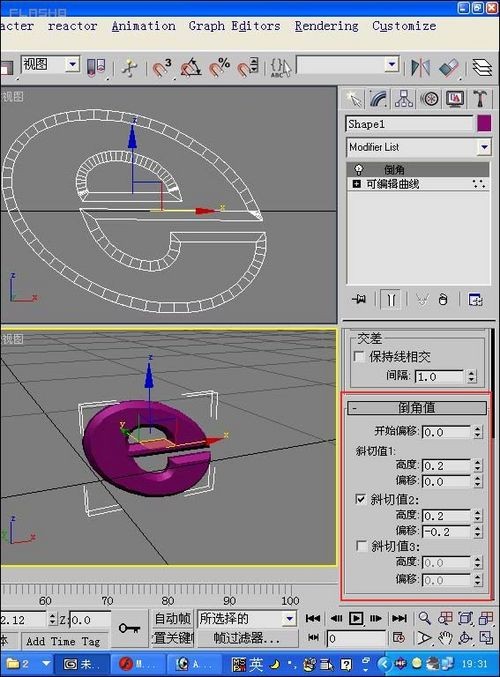Open the Animation menu

coord(143,26)
